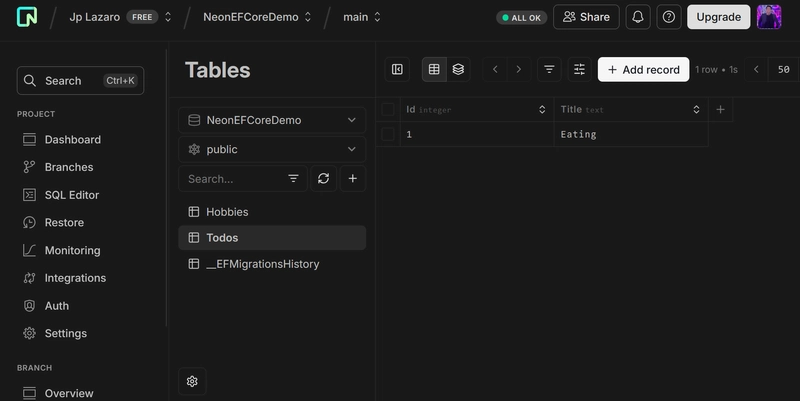The height and width of the screenshot is (401, 800).
Task: Open tables panel settings gear
Action: [192, 381]
